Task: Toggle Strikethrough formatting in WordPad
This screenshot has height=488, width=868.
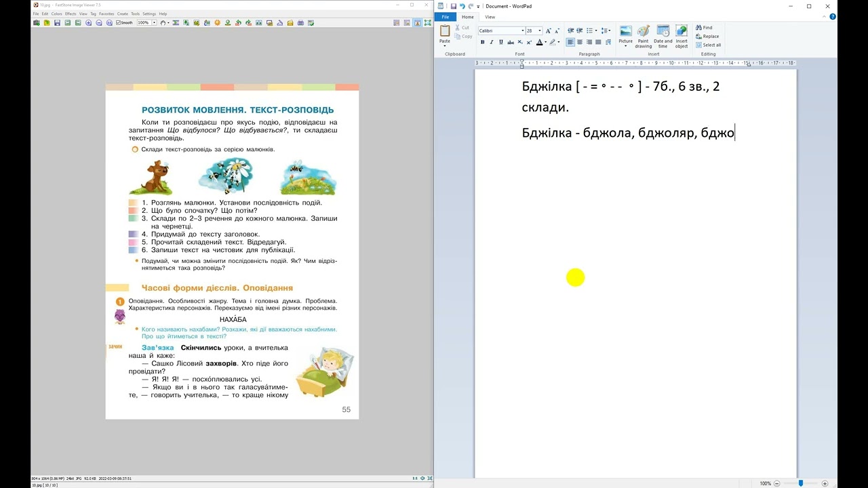Action: (x=511, y=42)
